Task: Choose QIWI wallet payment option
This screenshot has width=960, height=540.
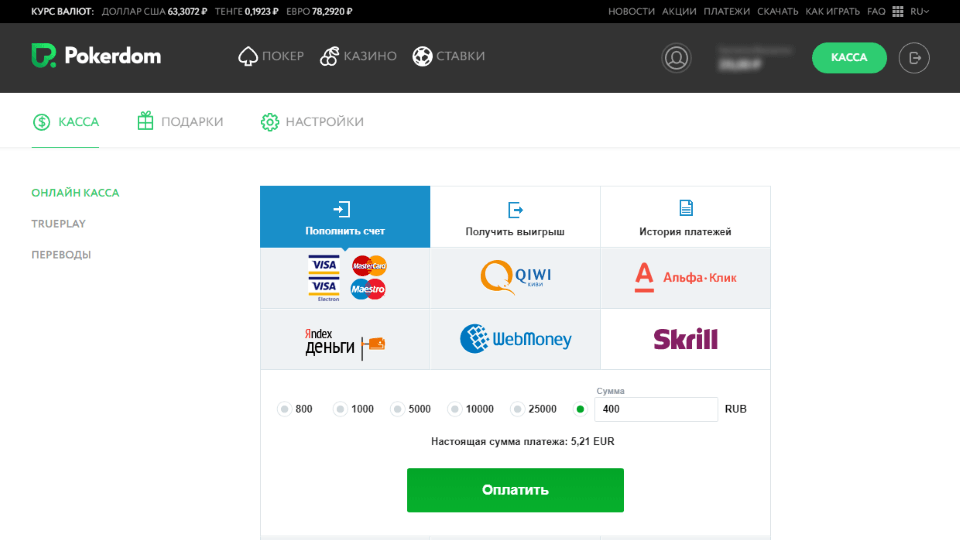Action: coord(515,277)
